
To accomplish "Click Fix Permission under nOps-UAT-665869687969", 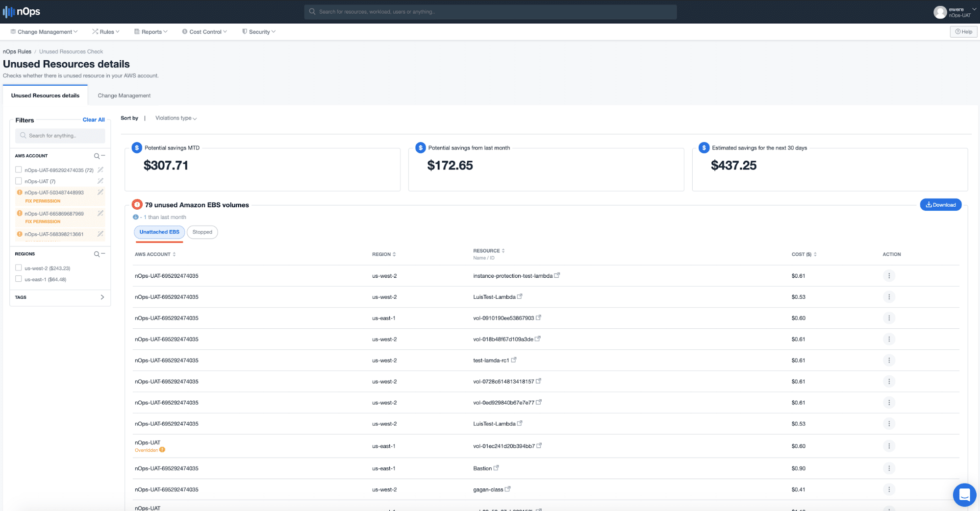I will coord(43,221).
